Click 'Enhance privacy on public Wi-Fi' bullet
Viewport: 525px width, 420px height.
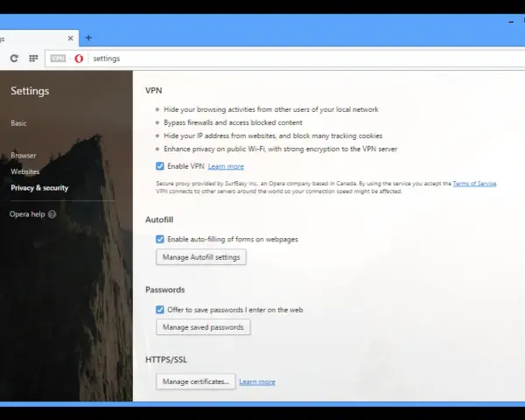pos(281,149)
